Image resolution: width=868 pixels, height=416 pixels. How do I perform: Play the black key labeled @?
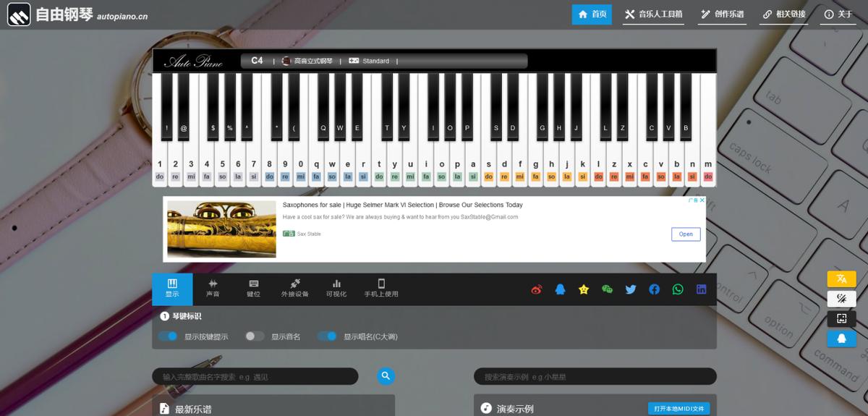point(184,106)
